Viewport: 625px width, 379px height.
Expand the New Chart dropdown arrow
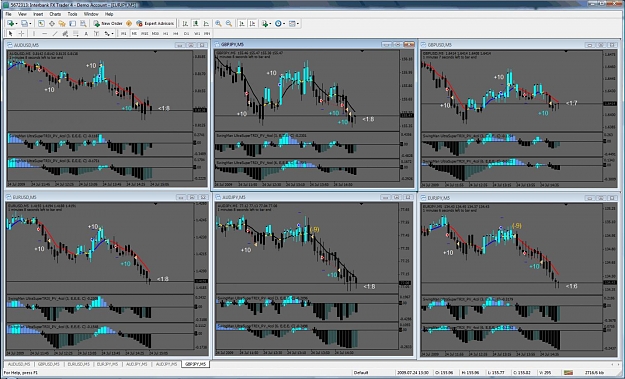pos(16,24)
